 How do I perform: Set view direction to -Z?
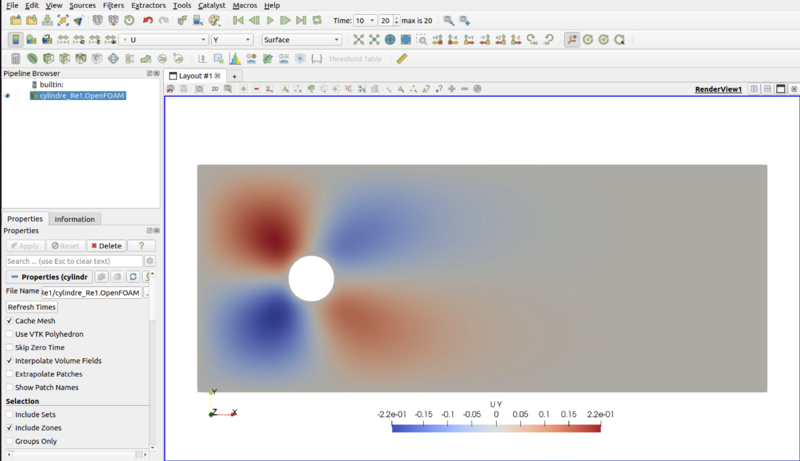516,39
